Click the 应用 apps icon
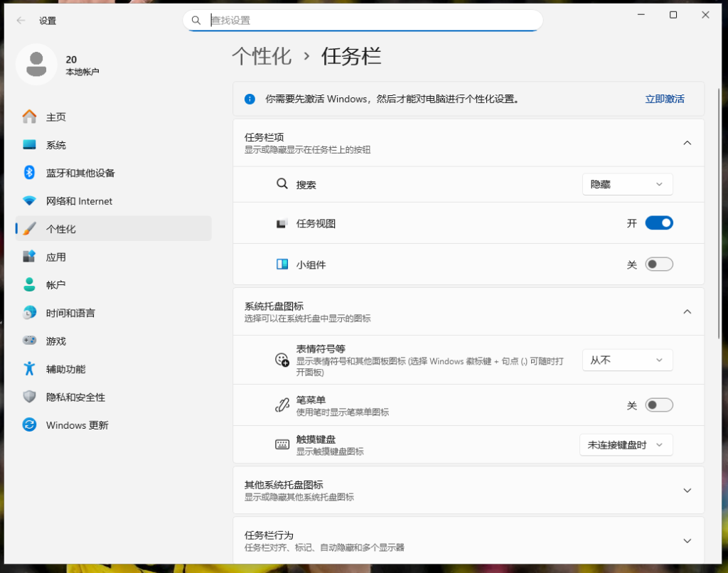The width and height of the screenshot is (728, 573). coord(29,257)
